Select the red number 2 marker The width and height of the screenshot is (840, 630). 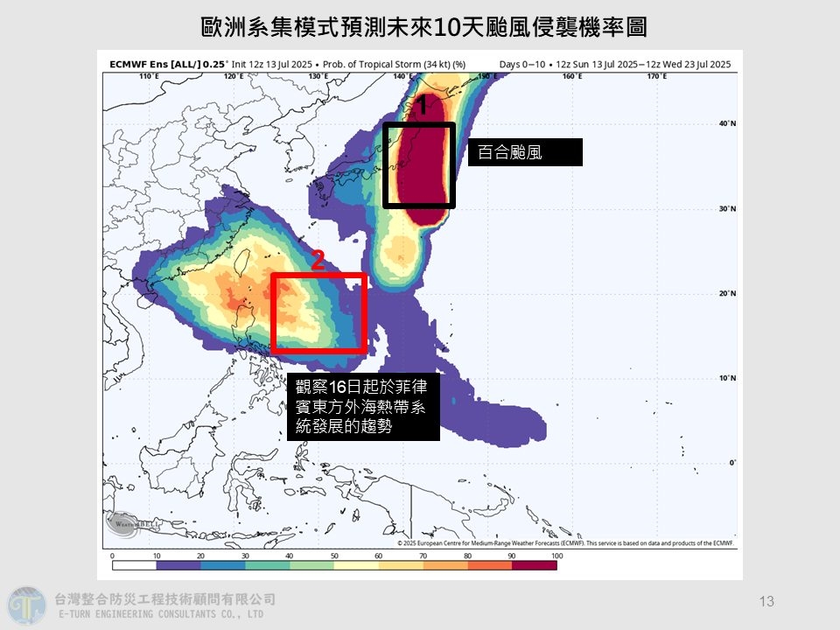(318, 260)
